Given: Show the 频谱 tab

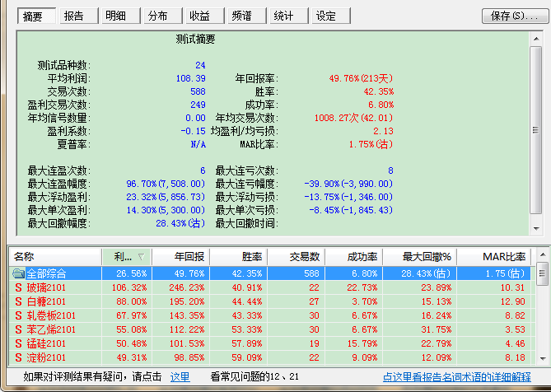Looking at the screenshot, I should coord(242,16).
